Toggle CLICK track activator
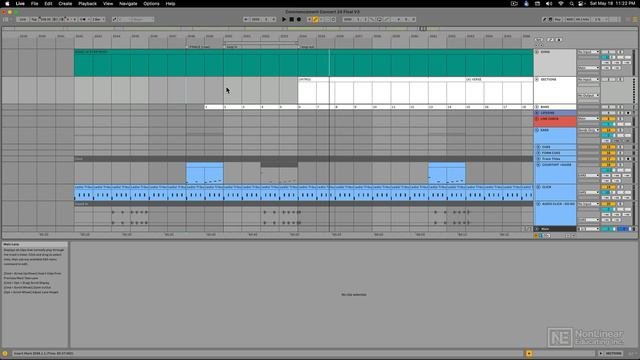 [608, 187]
